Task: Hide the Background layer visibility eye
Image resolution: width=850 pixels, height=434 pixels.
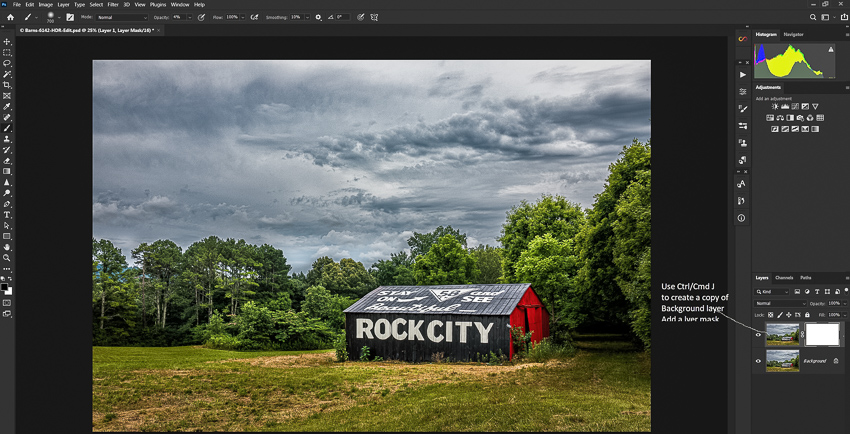Action: click(758, 361)
